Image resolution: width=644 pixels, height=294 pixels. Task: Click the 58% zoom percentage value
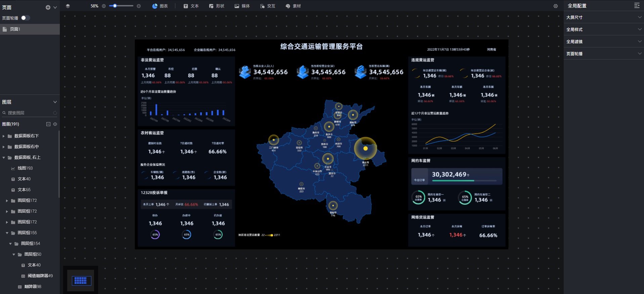coord(94,6)
